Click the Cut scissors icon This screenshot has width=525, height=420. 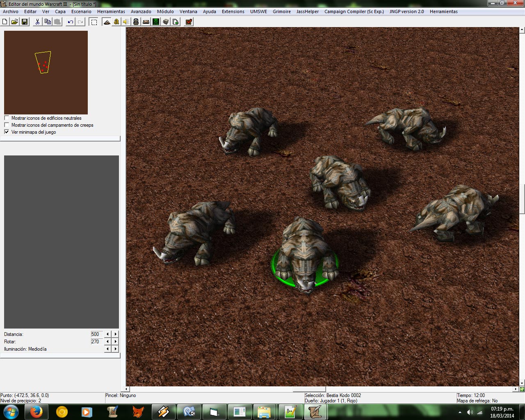tap(37, 22)
